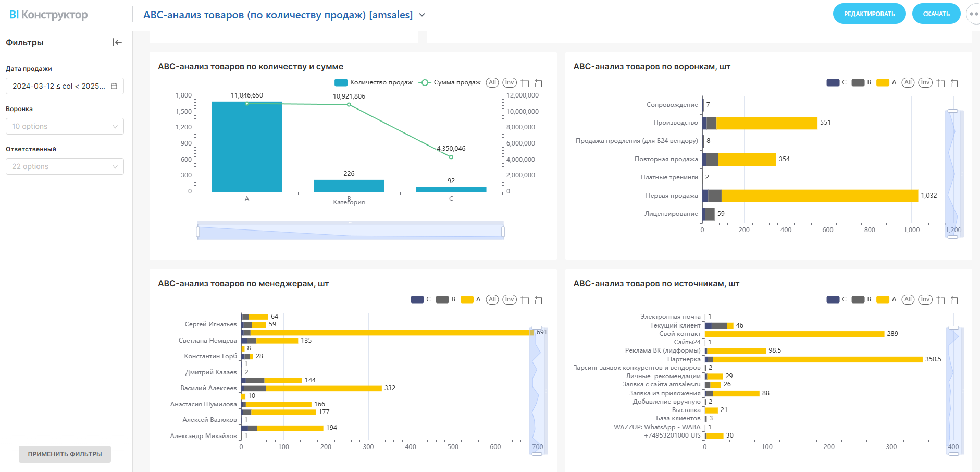
Task: Reset zoom on the sources chart
Action: point(954,300)
